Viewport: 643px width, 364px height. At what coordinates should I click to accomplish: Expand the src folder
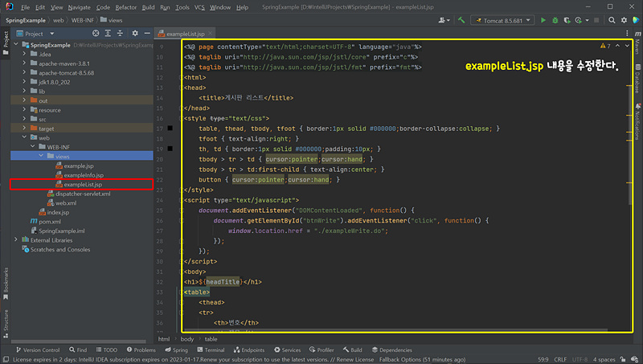click(24, 119)
